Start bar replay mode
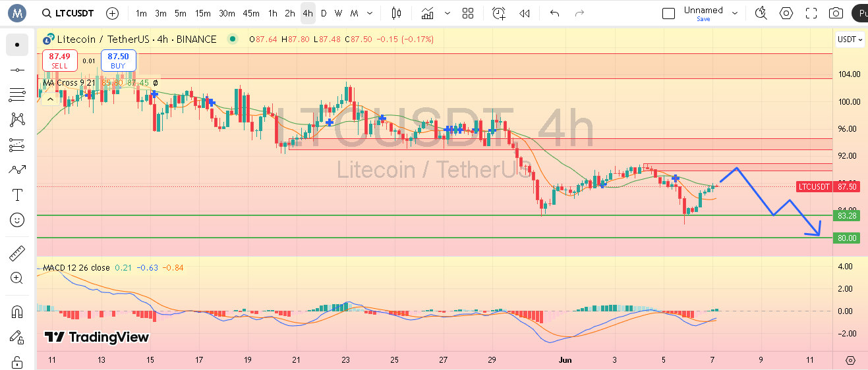The image size is (868, 370). tap(525, 13)
